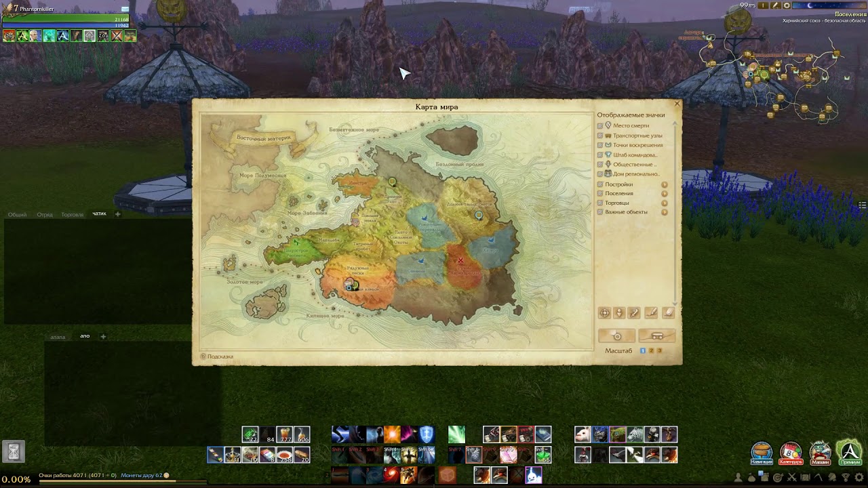Switch to the чатик chat tab
This screenshot has height=488, width=868.
click(99, 214)
